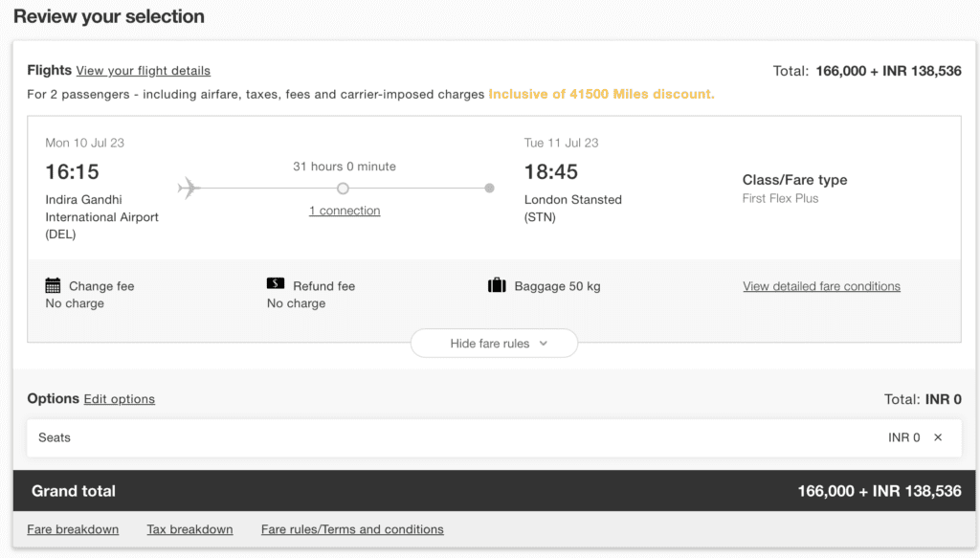Click the suitcase icon beside Baggage 50 kg

pos(497,285)
